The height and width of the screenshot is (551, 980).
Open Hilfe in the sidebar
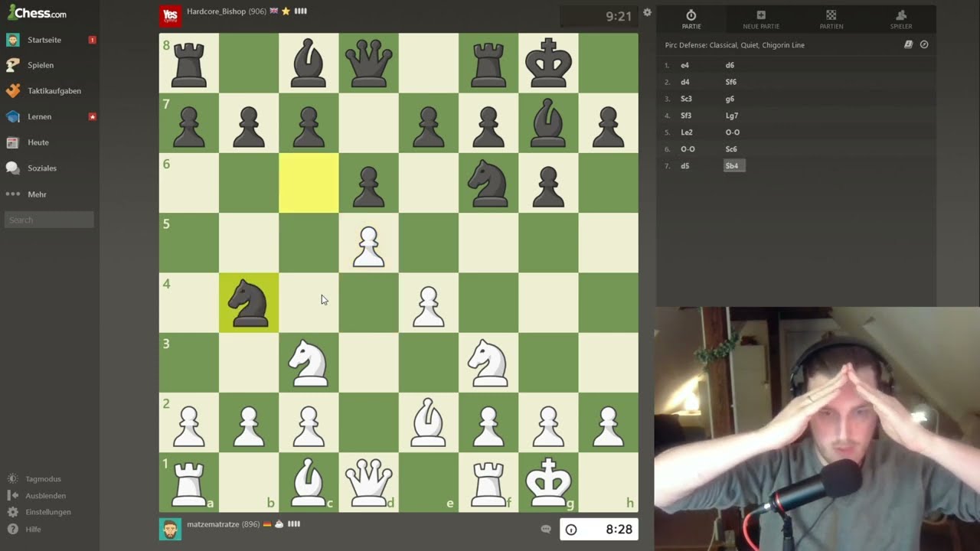click(x=33, y=530)
